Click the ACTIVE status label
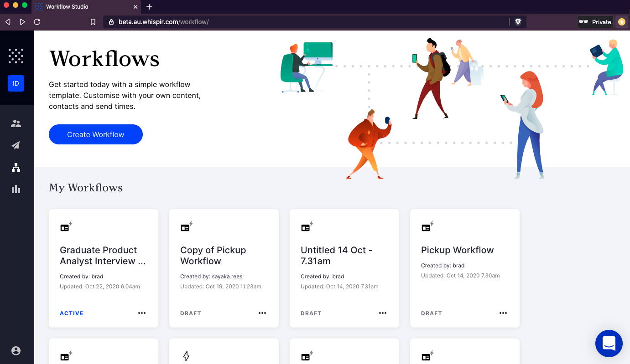The height and width of the screenshot is (364, 630). pyautogui.click(x=72, y=313)
